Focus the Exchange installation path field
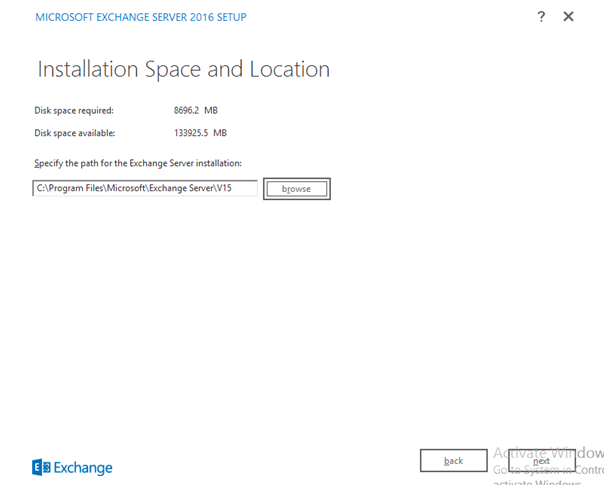Screen dimensions: 606x487 click(145, 188)
